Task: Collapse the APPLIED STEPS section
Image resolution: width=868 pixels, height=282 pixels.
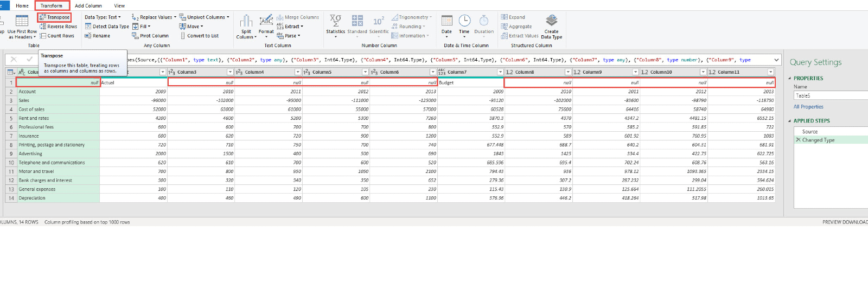Action: pyautogui.click(x=790, y=121)
